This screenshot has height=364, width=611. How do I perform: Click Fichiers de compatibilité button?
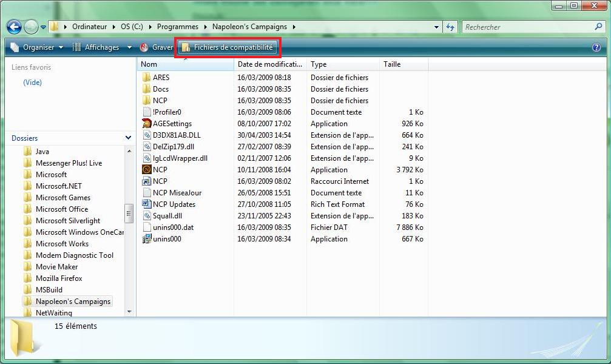pos(228,47)
